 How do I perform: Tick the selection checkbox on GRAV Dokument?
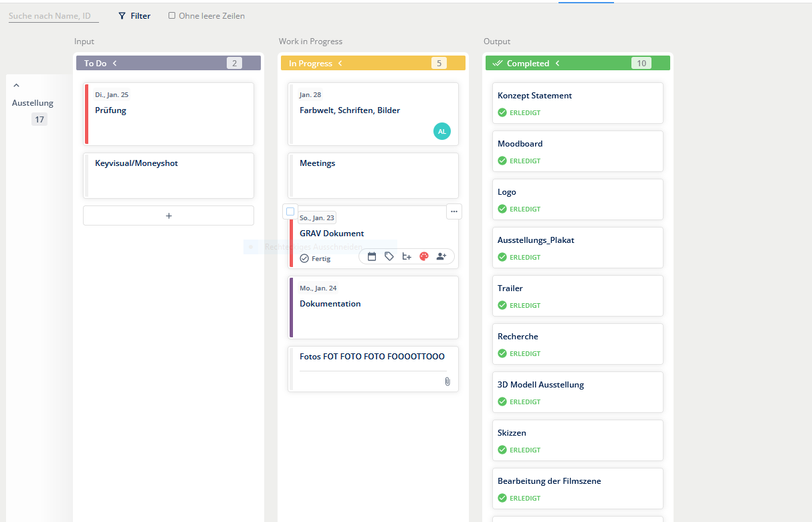pos(290,211)
